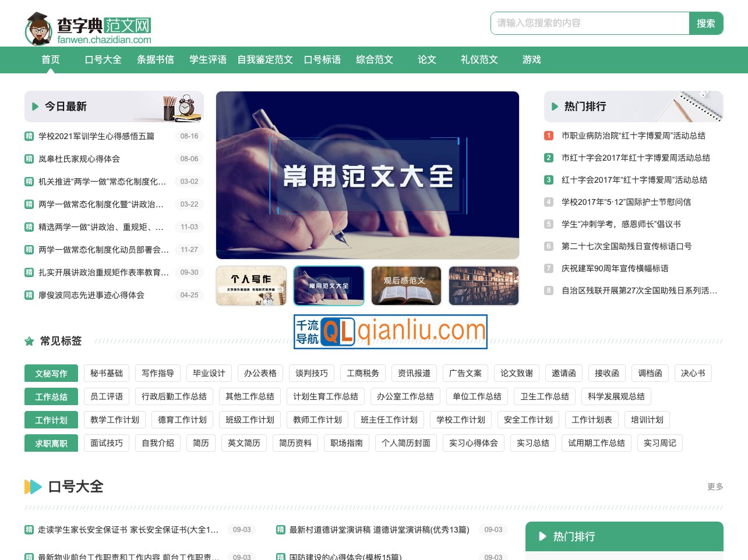748x560 pixels.
Task: Open the 学生评语 menu item
Action: [207, 59]
